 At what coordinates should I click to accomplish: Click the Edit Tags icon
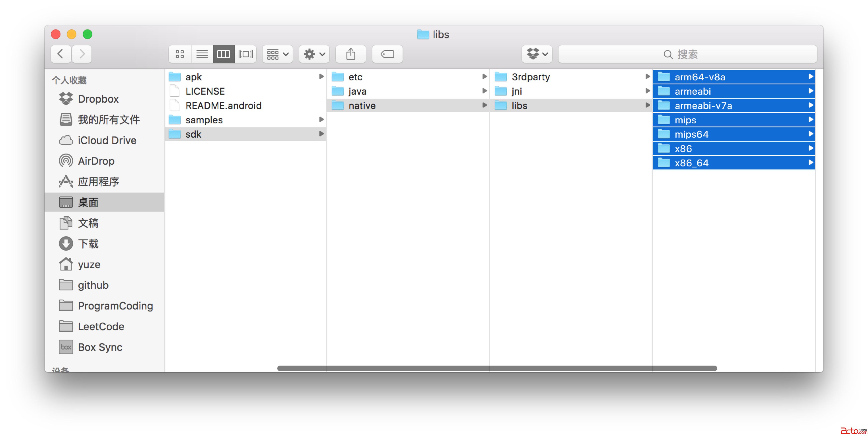coord(387,54)
